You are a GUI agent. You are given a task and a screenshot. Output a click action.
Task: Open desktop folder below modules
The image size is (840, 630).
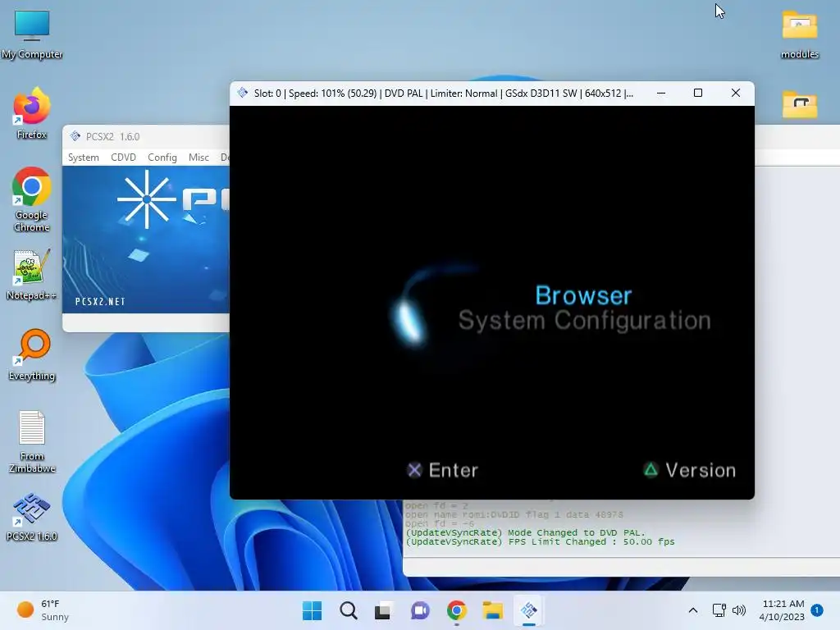(799, 104)
